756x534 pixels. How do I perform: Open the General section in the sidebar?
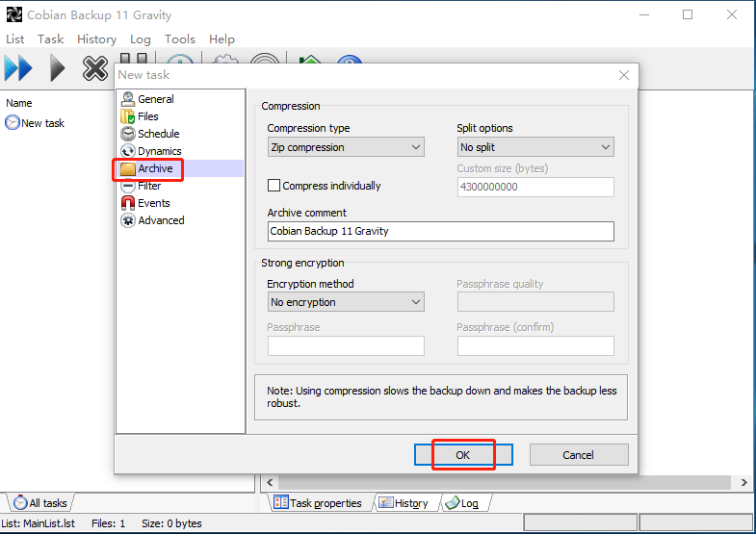[155, 99]
